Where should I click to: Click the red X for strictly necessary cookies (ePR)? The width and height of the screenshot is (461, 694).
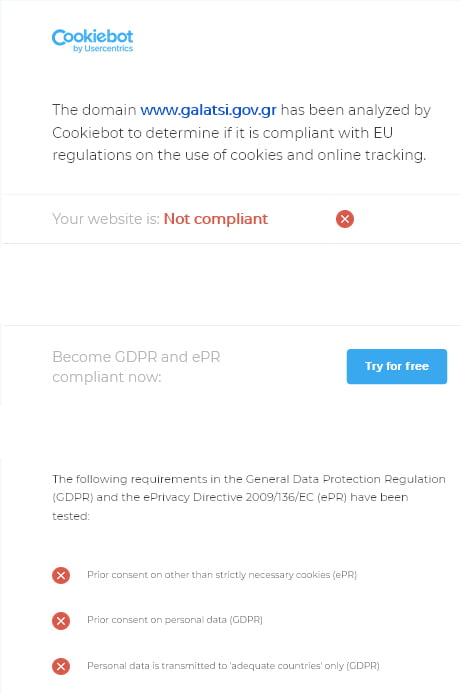(x=61, y=575)
